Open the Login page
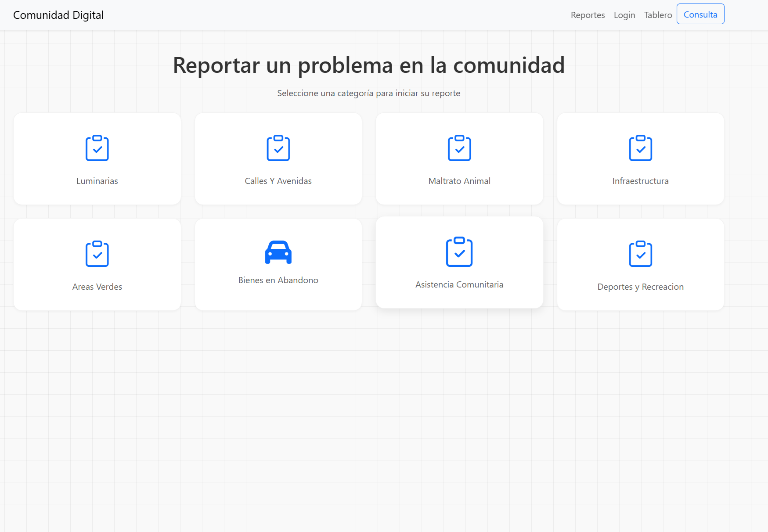 coord(624,15)
